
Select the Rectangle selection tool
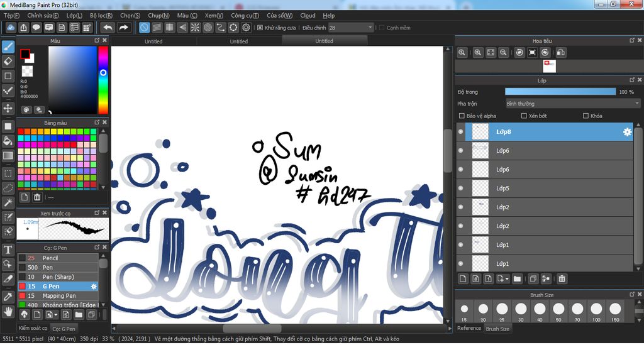(8, 173)
